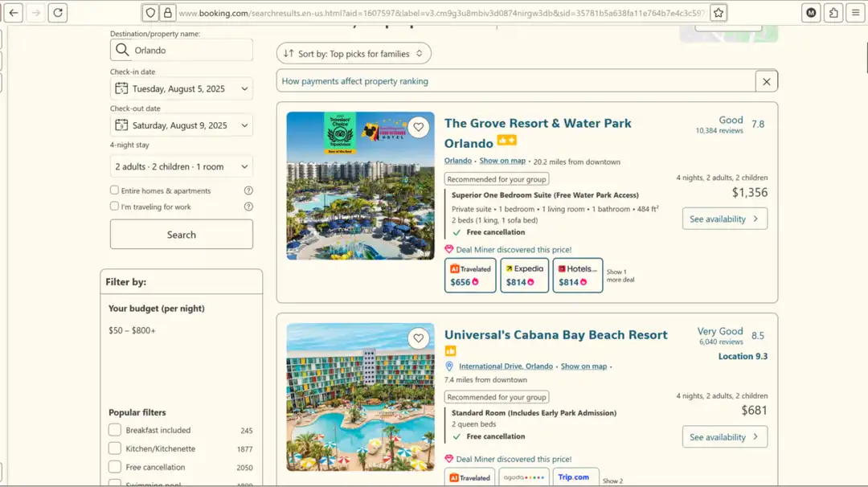The width and height of the screenshot is (868, 487).
Task: Click See availability for The Grove Resort
Action: click(x=724, y=219)
